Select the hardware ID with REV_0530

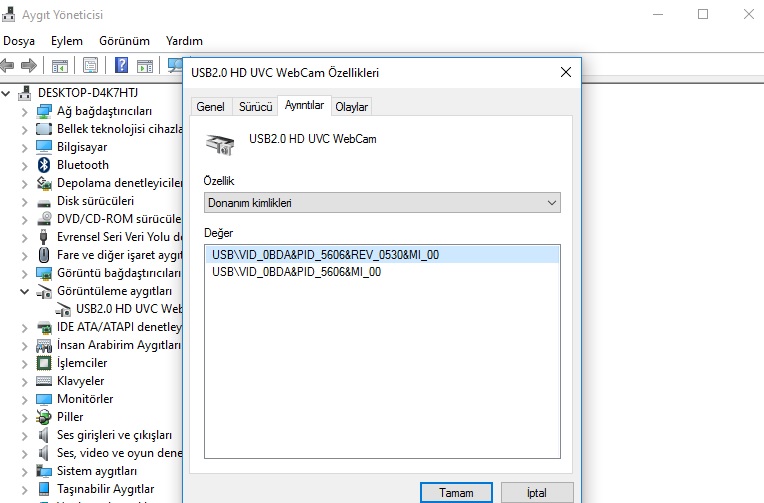tap(382, 254)
